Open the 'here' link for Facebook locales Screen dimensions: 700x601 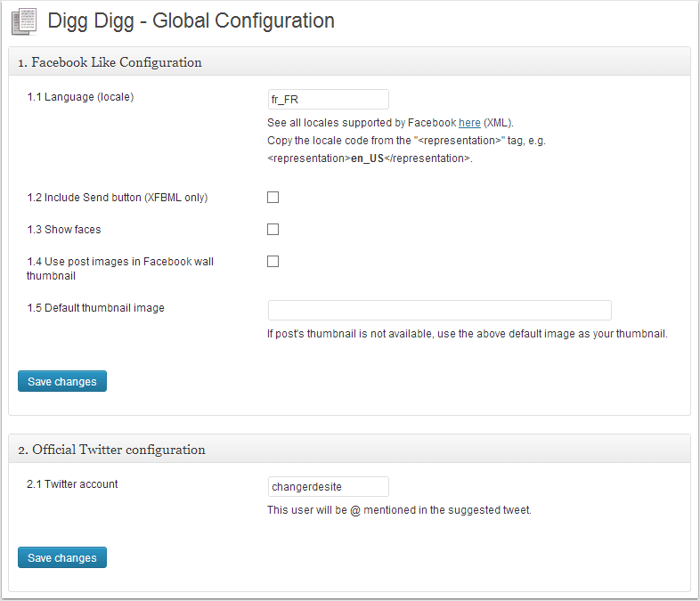tap(469, 123)
